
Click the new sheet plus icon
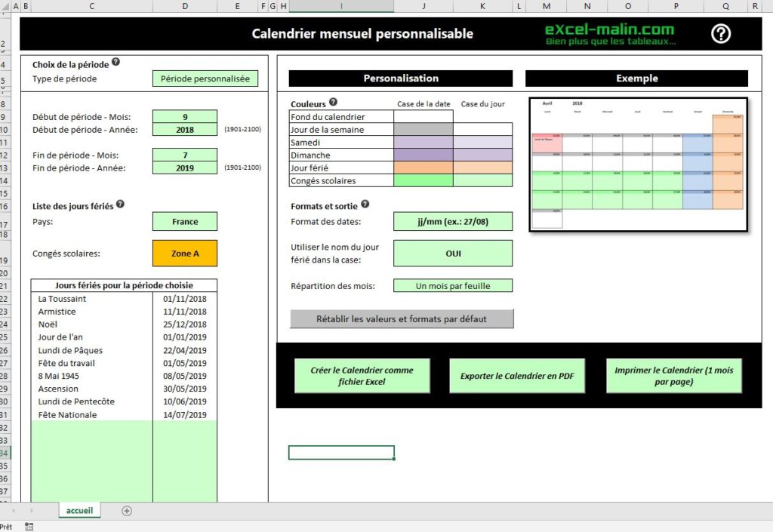(x=126, y=511)
